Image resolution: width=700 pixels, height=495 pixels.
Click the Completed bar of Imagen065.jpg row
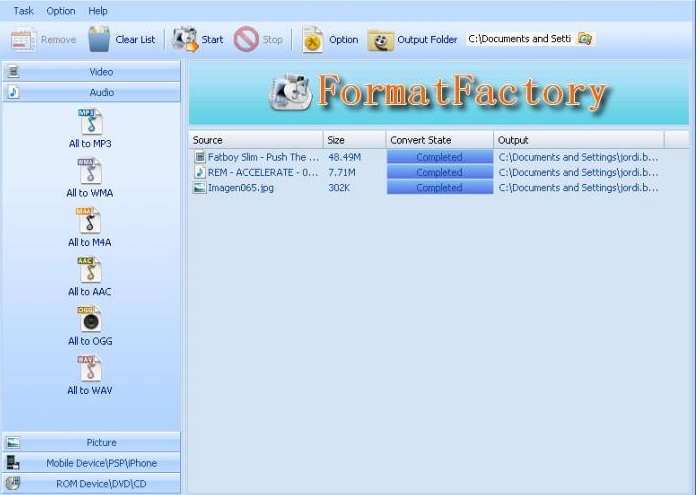440,188
